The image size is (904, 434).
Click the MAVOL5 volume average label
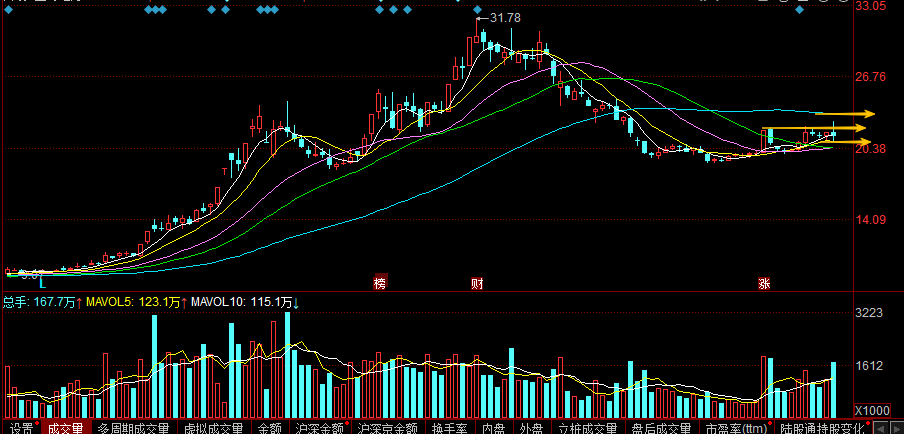pyautogui.click(x=134, y=301)
